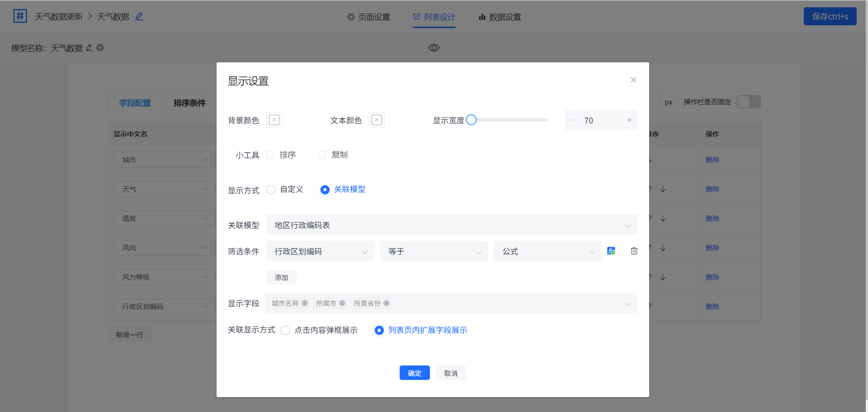Open the formula fx editor icon
868x412 pixels.
pyautogui.click(x=611, y=251)
